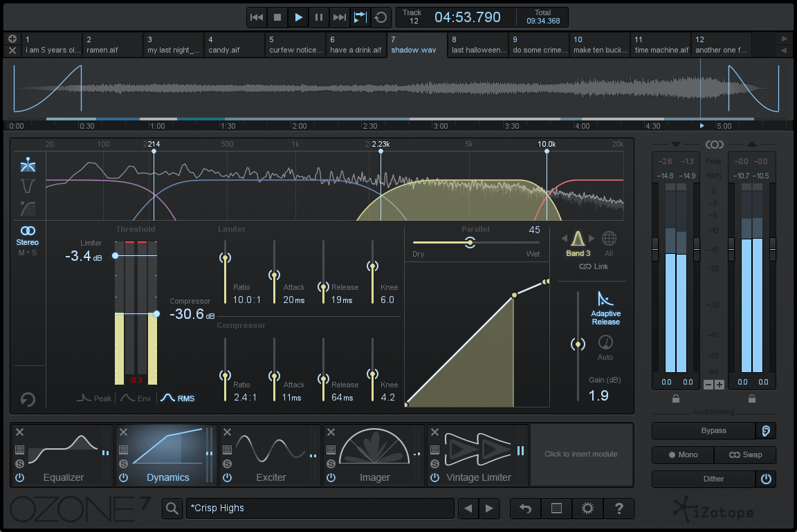Advance to next preset with right arrow
The image size is (797, 532).
[489, 508]
